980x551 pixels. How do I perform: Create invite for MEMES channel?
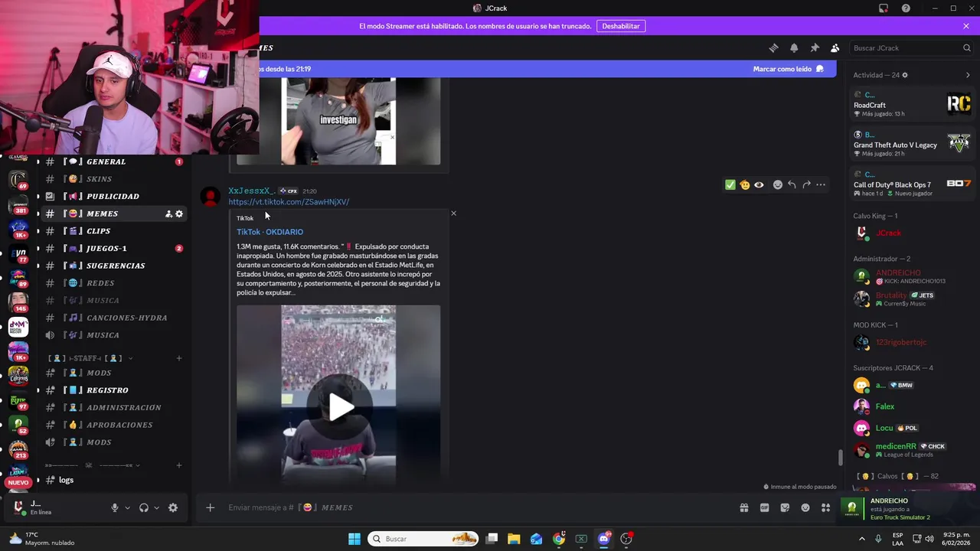click(x=168, y=214)
